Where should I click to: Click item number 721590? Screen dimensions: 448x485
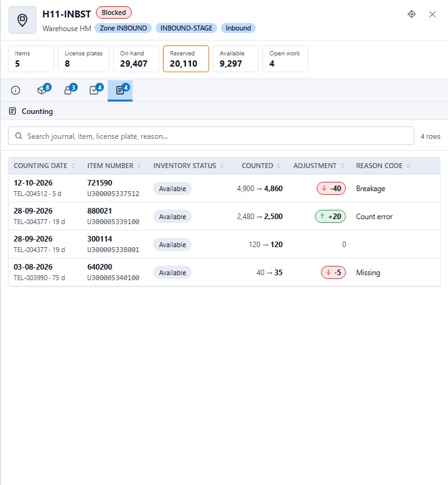coord(100,183)
